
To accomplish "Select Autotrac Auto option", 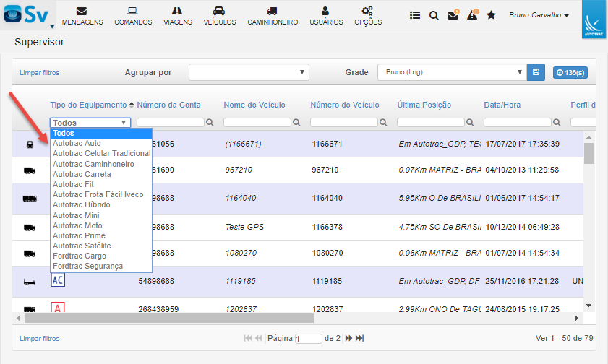I will pyautogui.click(x=101, y=143).
